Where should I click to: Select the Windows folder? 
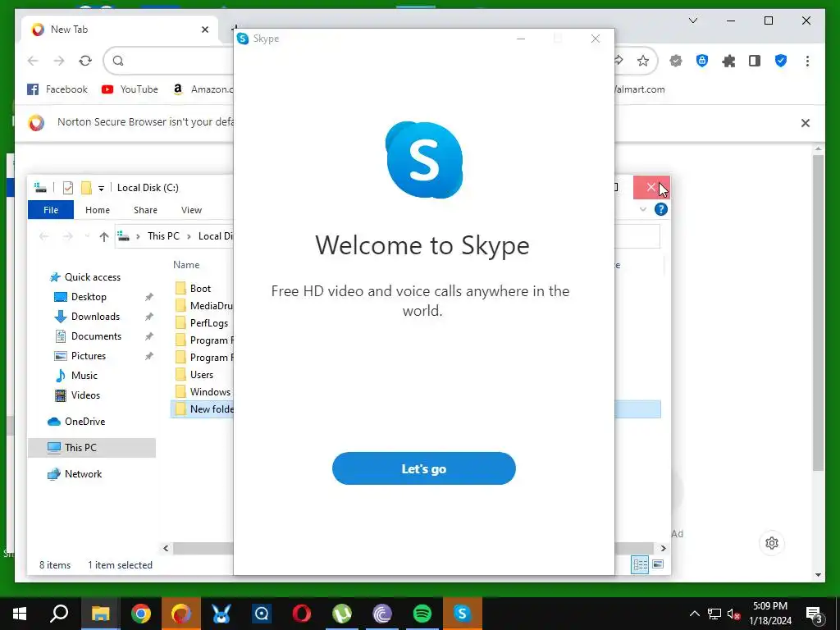pyautogui.click(x=210, y=391)
